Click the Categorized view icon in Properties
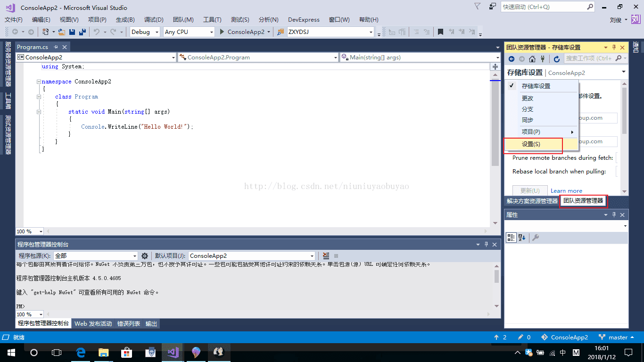This screenshot has width=644, height=362. (x=511, y=238)
